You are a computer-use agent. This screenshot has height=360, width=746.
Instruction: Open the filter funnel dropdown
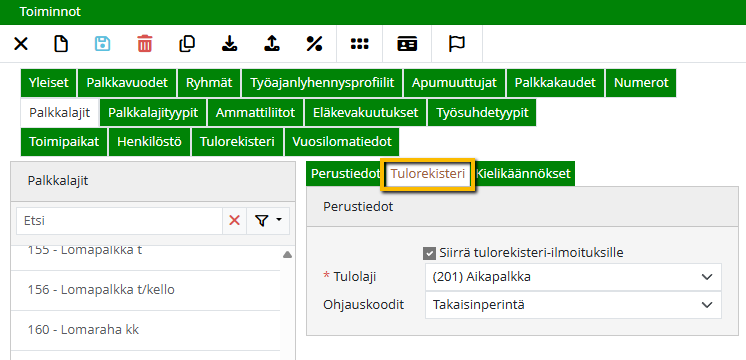point(268,221)
